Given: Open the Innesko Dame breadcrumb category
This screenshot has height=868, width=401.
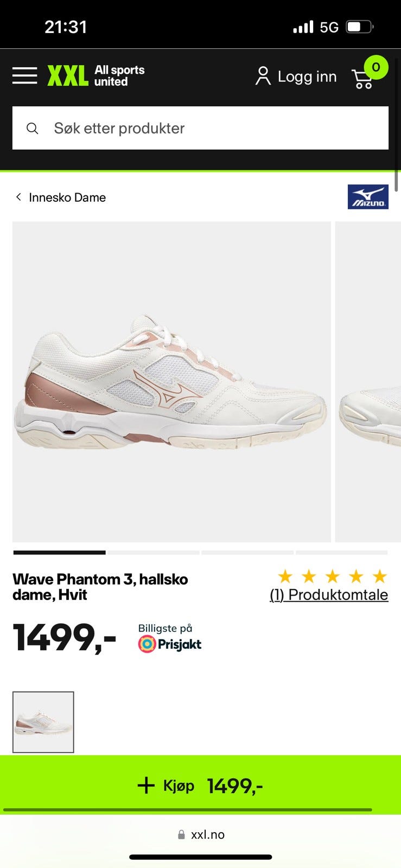Looking at the screenshot, I should (67, 197).
